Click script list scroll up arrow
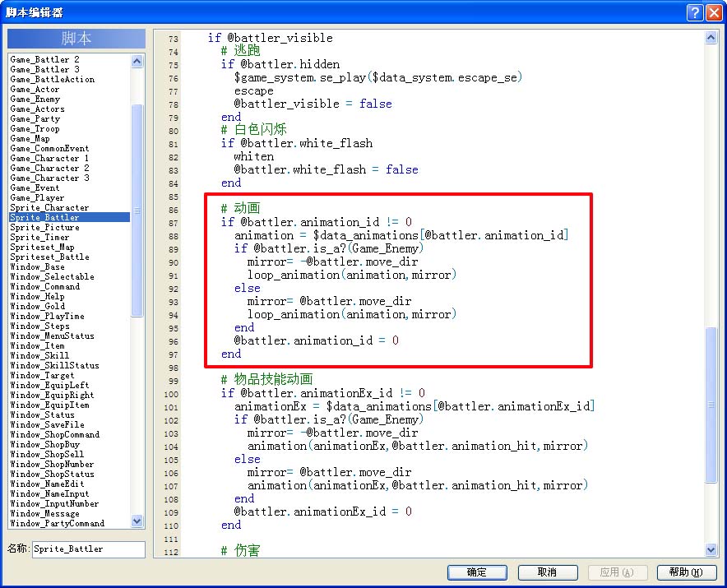Screen dimensions: 727x588 [x=137, y=61]
